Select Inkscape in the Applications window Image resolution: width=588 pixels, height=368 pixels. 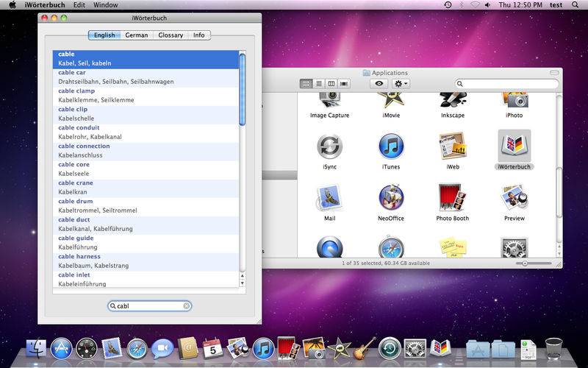pyautogui.click(x=453, y=101)
